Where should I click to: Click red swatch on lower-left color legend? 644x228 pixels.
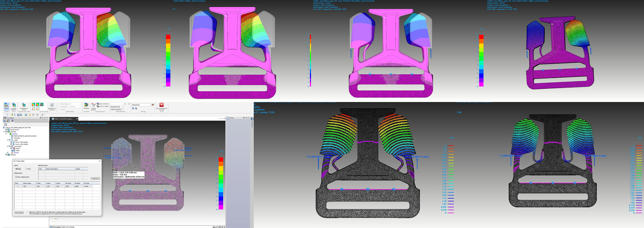pos(221,160)
